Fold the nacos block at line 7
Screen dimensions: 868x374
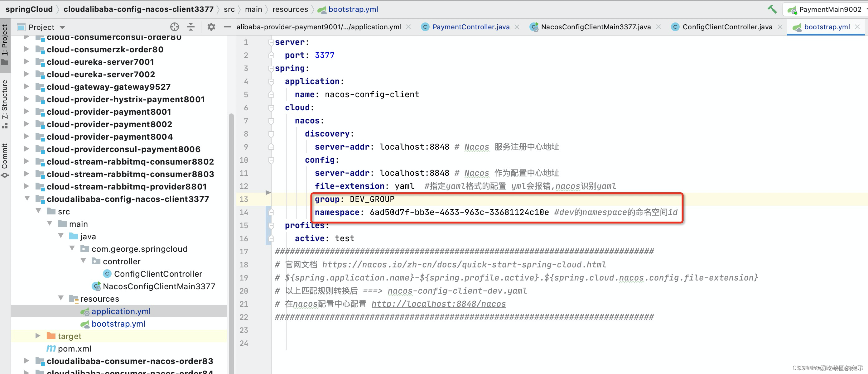(271, 121)
